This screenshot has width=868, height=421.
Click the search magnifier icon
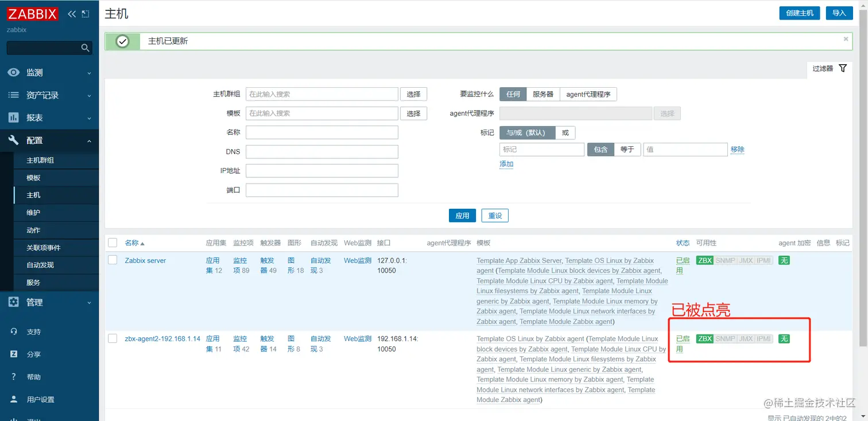[85, 48]
